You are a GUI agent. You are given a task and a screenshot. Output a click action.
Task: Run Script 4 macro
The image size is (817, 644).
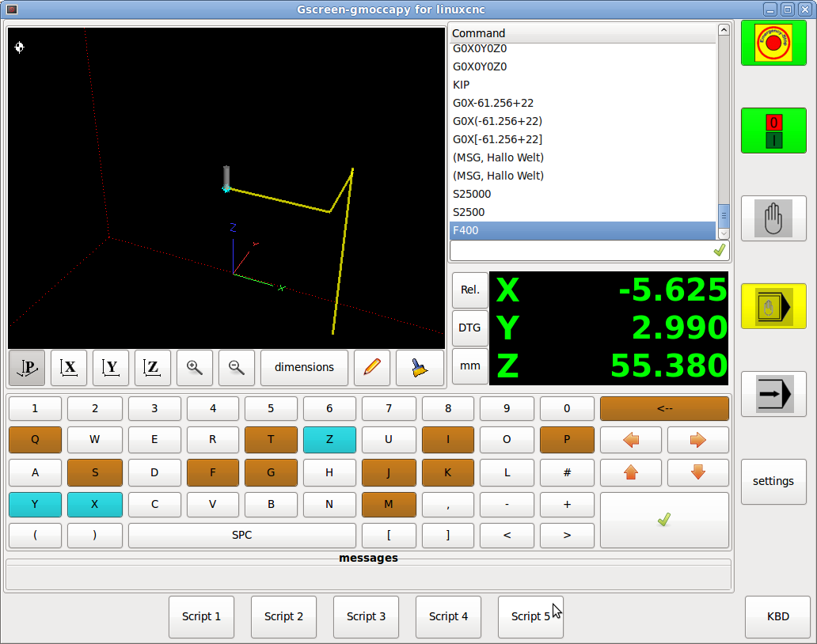tap(448, 617)
